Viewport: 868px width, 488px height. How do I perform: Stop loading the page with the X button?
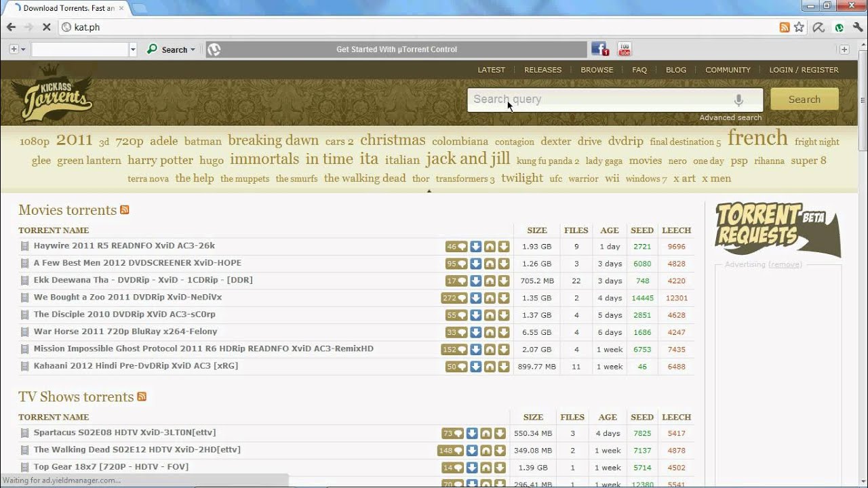pyautogui.click(x=46, y=27)
